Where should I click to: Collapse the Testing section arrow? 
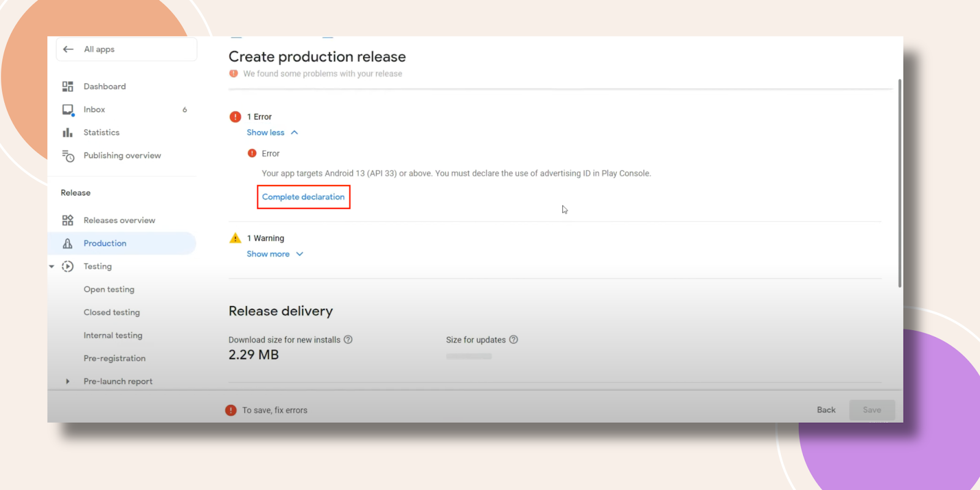point(52,266)
